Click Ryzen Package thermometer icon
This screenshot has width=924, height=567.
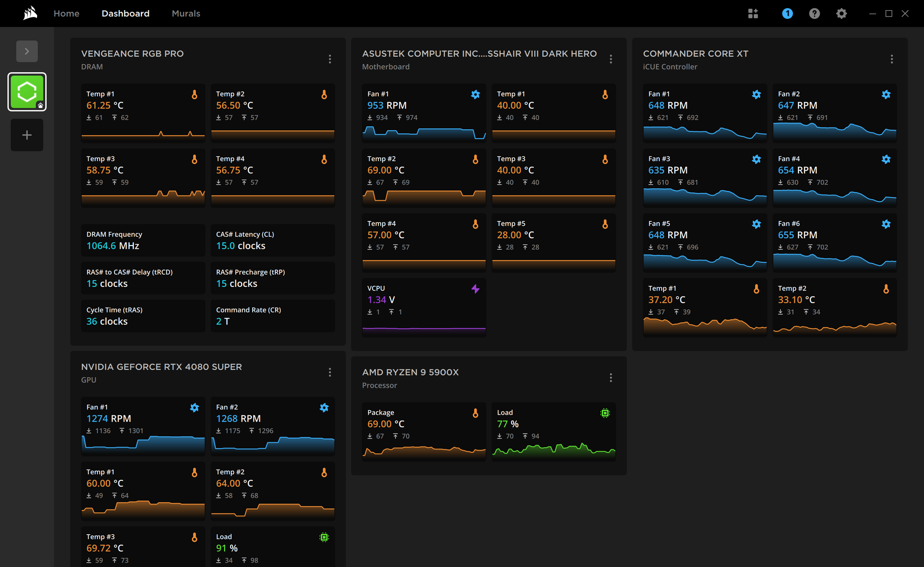[x=475, y=413]
